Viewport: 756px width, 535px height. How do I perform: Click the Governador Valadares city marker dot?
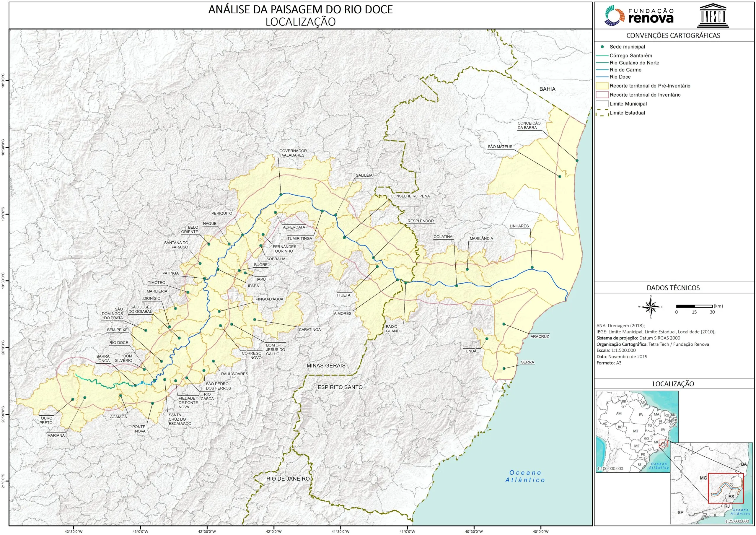tap(281, 195)
